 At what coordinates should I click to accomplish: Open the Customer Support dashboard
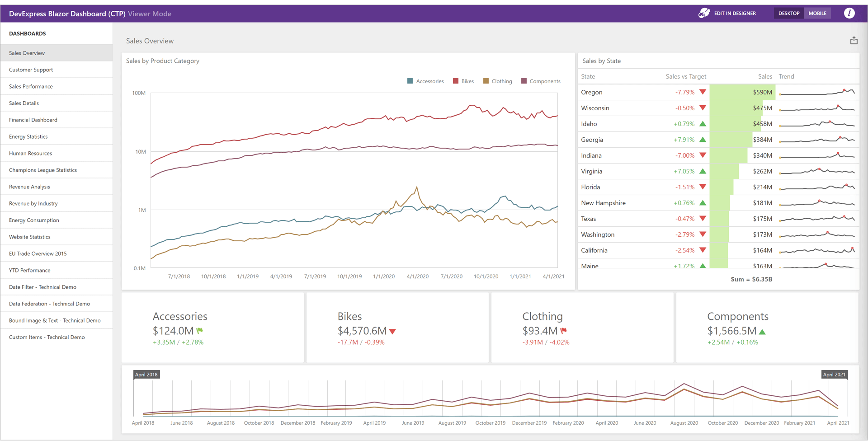pos(31,70)
